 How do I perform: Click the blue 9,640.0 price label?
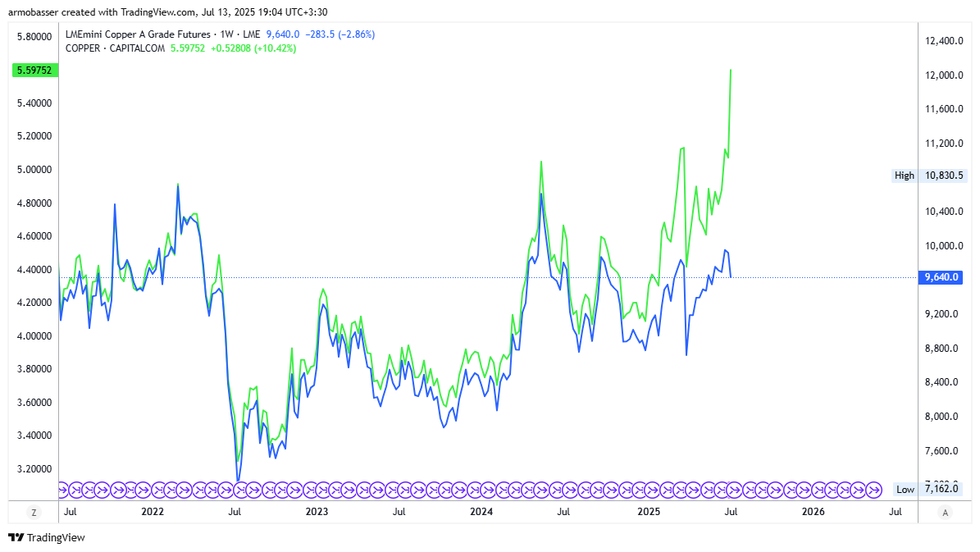941,277
